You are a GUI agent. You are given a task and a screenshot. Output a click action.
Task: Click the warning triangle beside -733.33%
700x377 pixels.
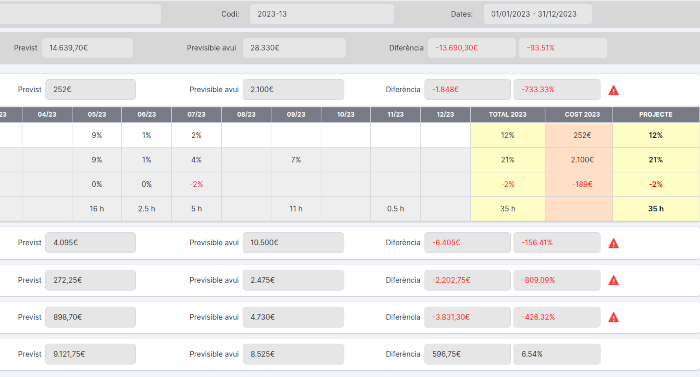(x=614, y=90)
